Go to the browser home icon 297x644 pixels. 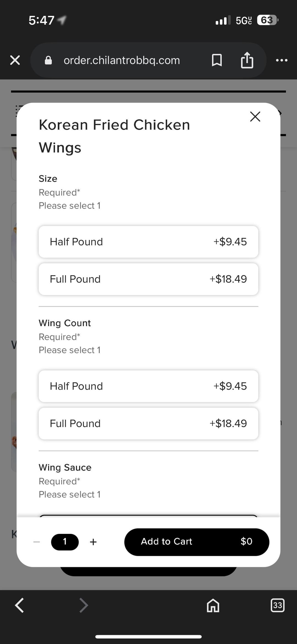[213, 605]
